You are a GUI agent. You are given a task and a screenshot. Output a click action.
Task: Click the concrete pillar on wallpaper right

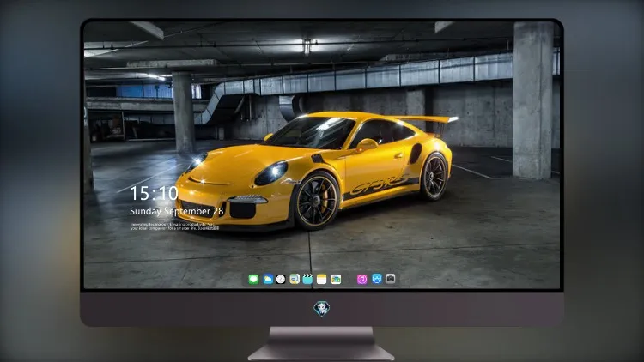532,100
